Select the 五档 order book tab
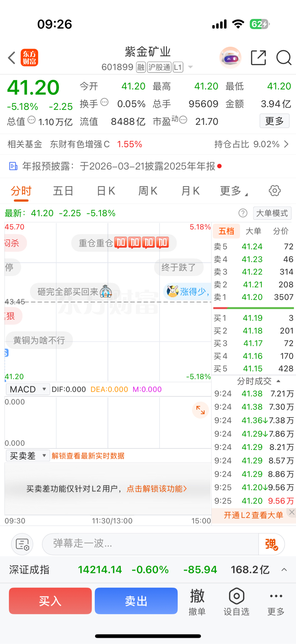The height and width of the screenshot is (644, 296). 226,231
